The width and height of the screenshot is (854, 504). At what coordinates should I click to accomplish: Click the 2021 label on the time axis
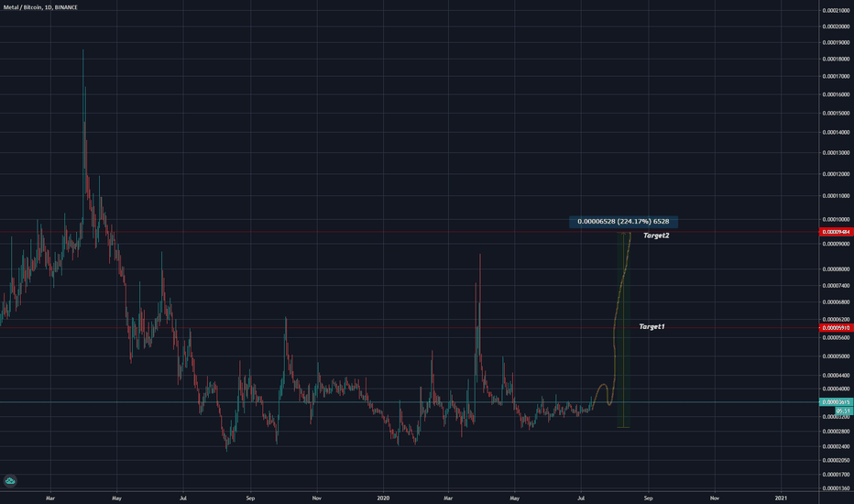[x=781, y=498]
